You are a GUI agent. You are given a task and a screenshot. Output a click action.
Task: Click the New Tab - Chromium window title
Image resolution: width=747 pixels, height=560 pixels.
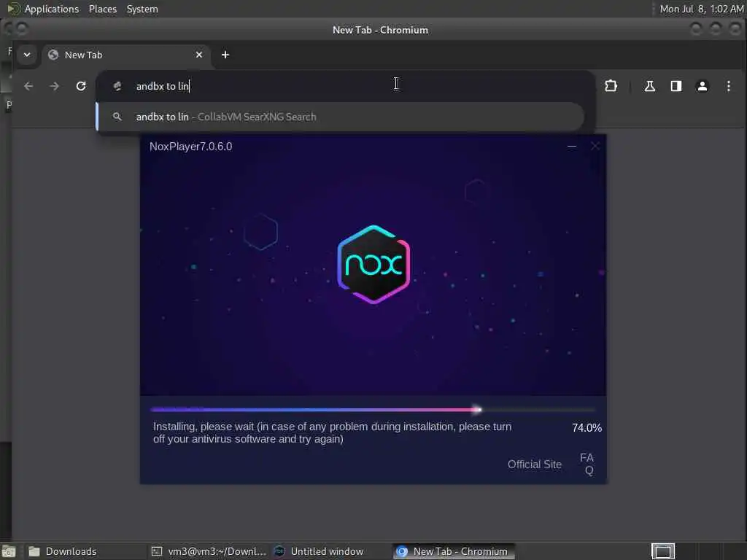coord(380,30)
